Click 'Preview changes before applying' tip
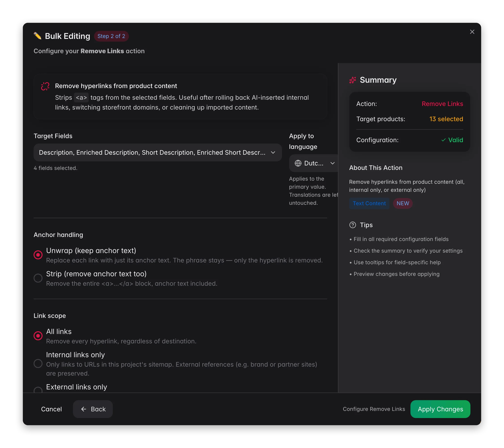The width and height of the screenshot is (504, 448). [396, 274]
